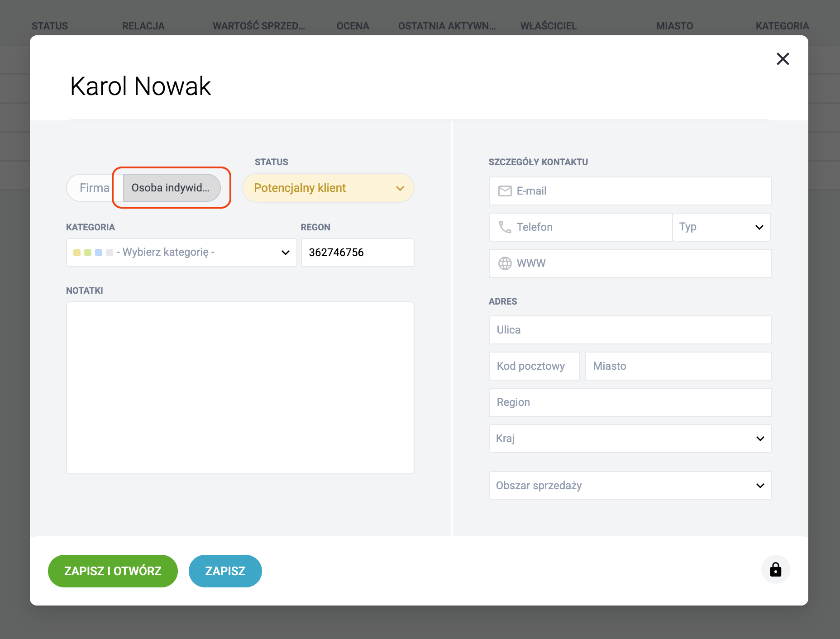Click the lock privacy icon
840x639 pixels.
tap(775, 569)
